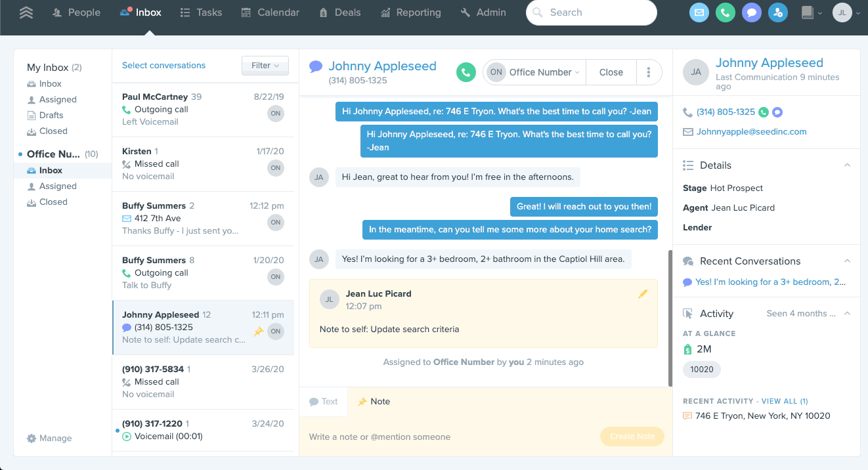Click purple text icon beside (314) 805-1325 in sidebar
868x470 pixels.
(x=777, y=112)
